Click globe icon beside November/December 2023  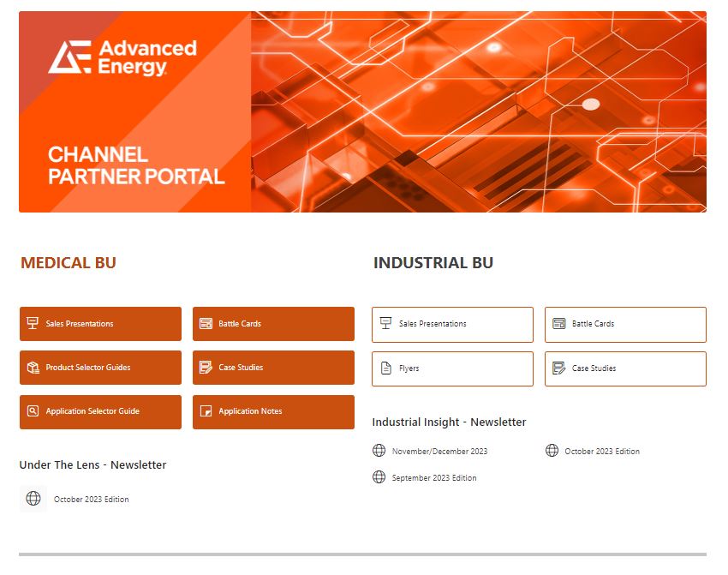click(379, 450)
